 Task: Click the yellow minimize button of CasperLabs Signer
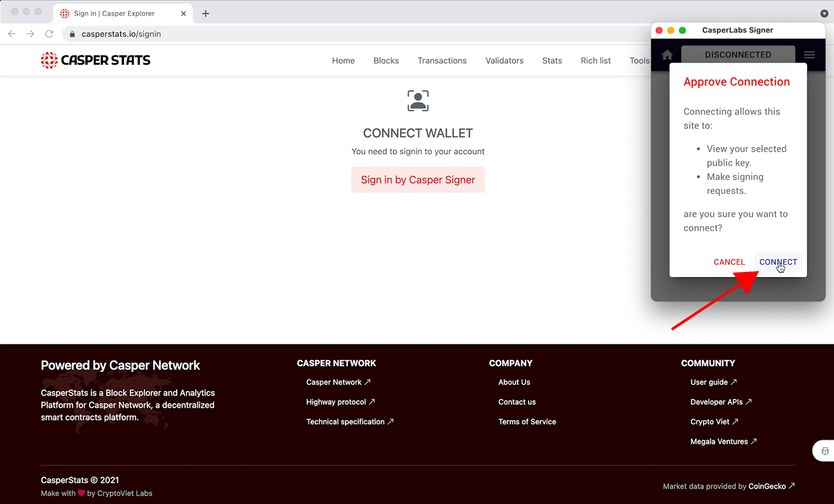point(670,30)
